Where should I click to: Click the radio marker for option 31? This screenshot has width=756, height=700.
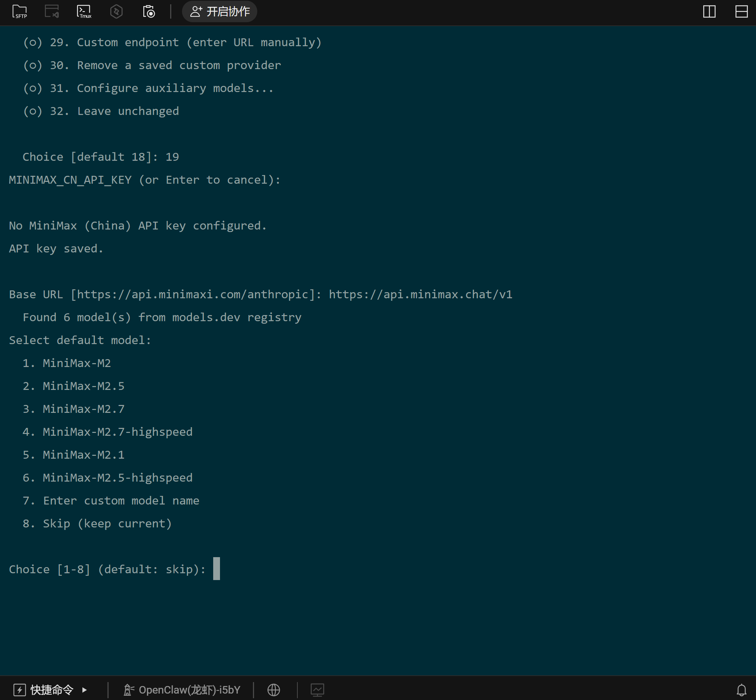pyautogui.click(x=33, y=88)
